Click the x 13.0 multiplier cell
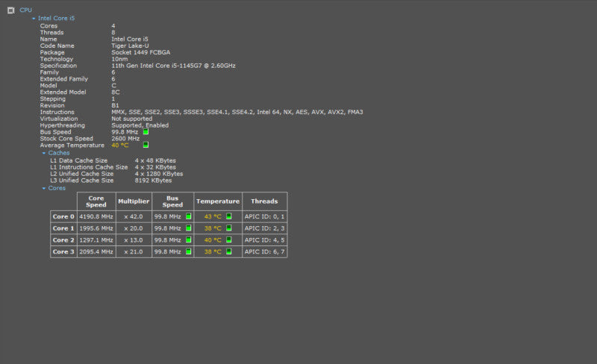Screen dimensions: 597x364 [x=134, y=240]
